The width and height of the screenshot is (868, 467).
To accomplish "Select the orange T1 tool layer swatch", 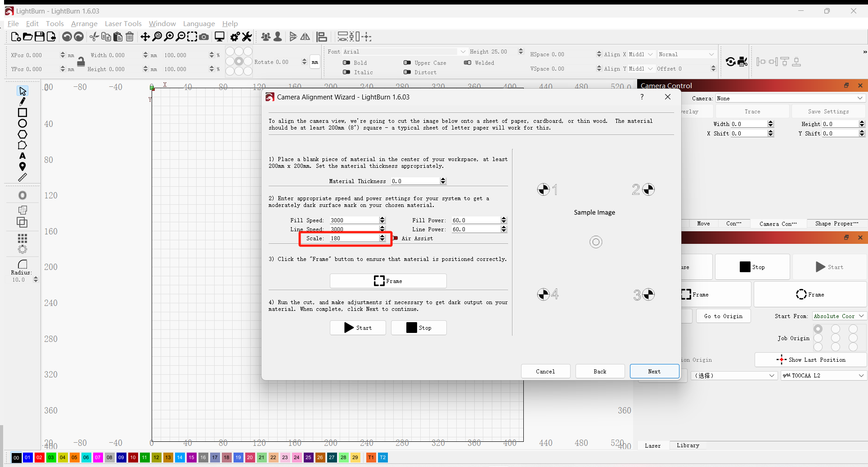I will pos(371,458).
